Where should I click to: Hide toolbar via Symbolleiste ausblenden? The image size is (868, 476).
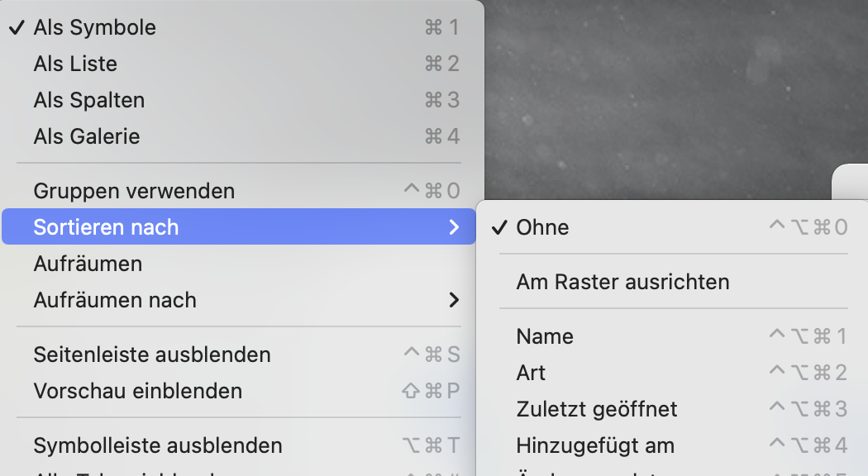[158, 445]
